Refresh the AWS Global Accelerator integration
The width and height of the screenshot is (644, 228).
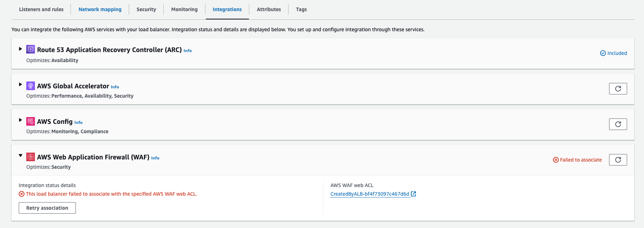click(618, 89)
